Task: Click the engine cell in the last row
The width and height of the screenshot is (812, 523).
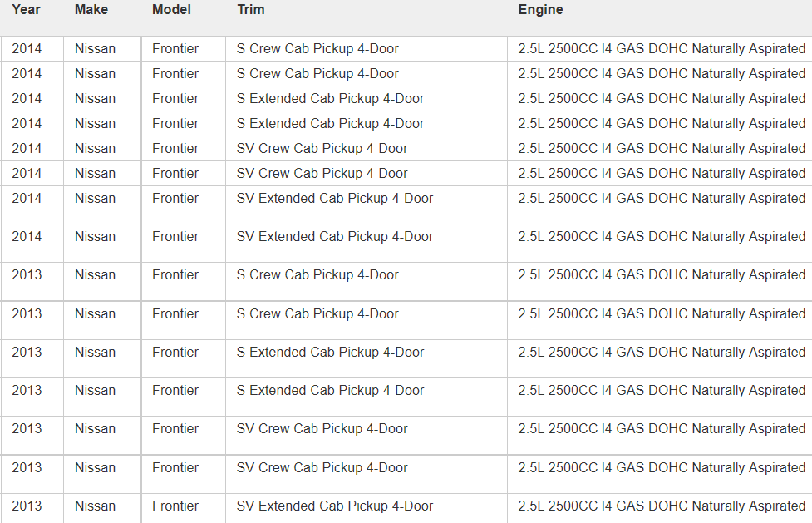Action: pyautogui.click(x=662, y=506)
